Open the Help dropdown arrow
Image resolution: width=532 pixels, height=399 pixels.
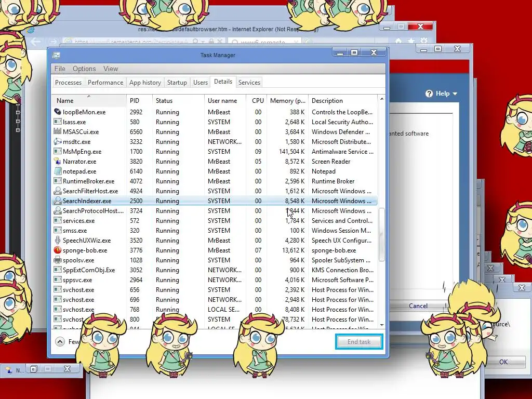[x=455, y=94]
